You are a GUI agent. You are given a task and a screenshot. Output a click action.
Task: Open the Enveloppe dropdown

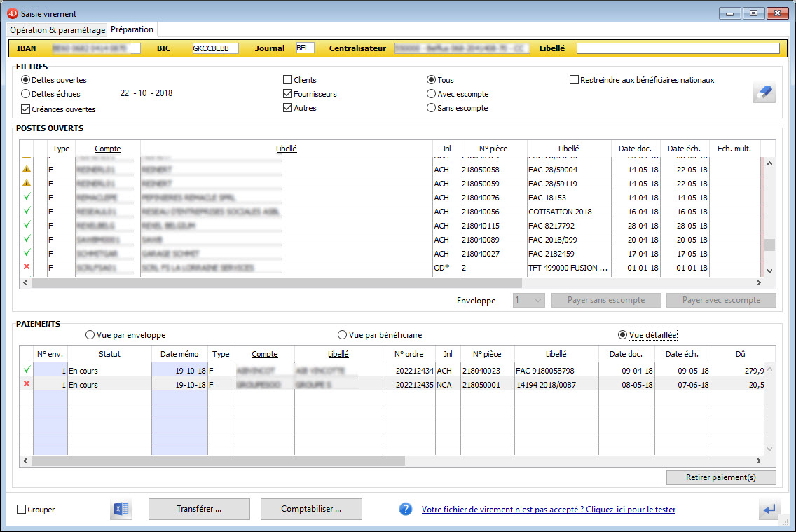528,300
